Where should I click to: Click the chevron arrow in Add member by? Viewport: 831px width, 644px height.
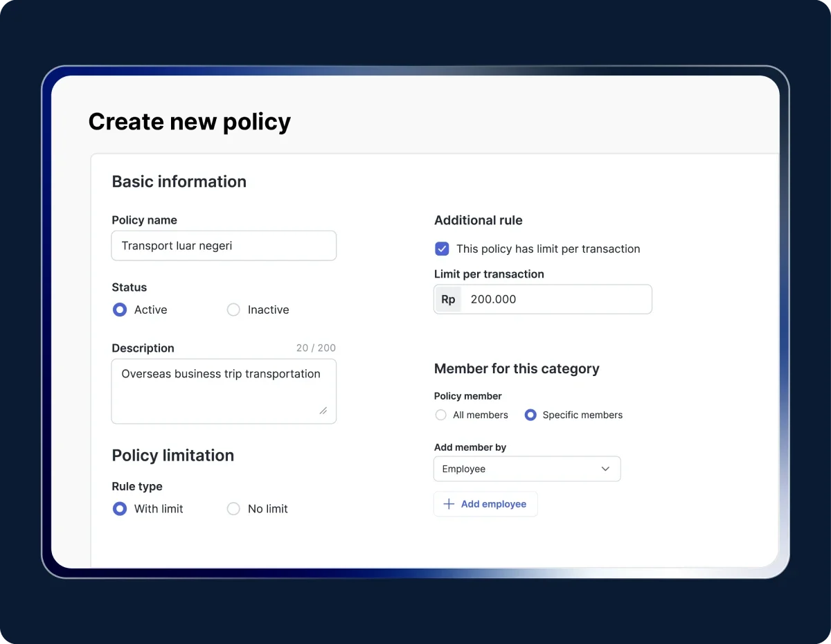(605, 469)
